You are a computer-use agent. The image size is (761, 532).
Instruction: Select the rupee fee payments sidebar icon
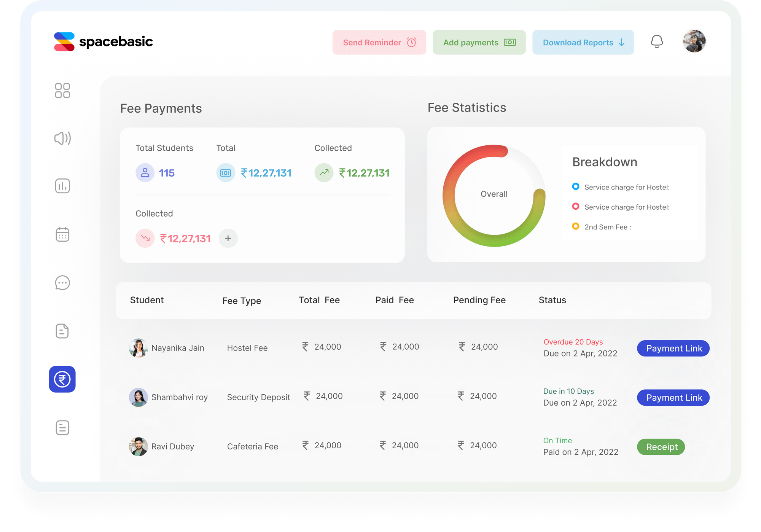pyautogui.click(x=62, y=379)
